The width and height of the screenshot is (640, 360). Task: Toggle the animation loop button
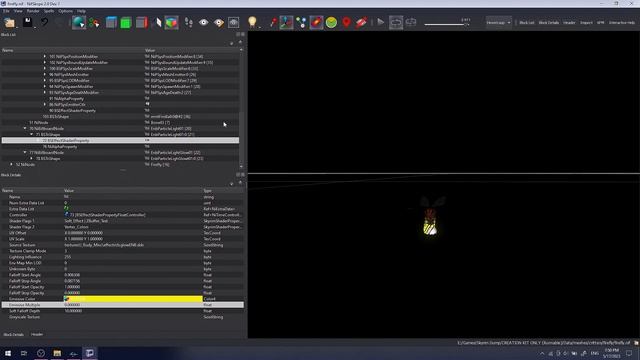pyautogui.click(x=396, y=22)
